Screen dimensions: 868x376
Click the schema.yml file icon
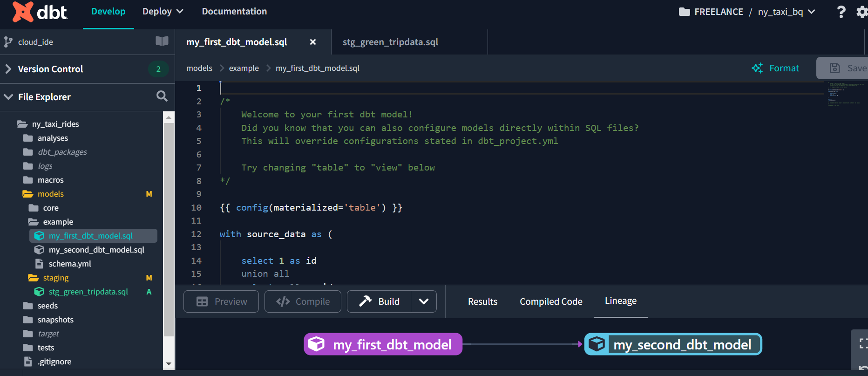click(x=39, y=264)
